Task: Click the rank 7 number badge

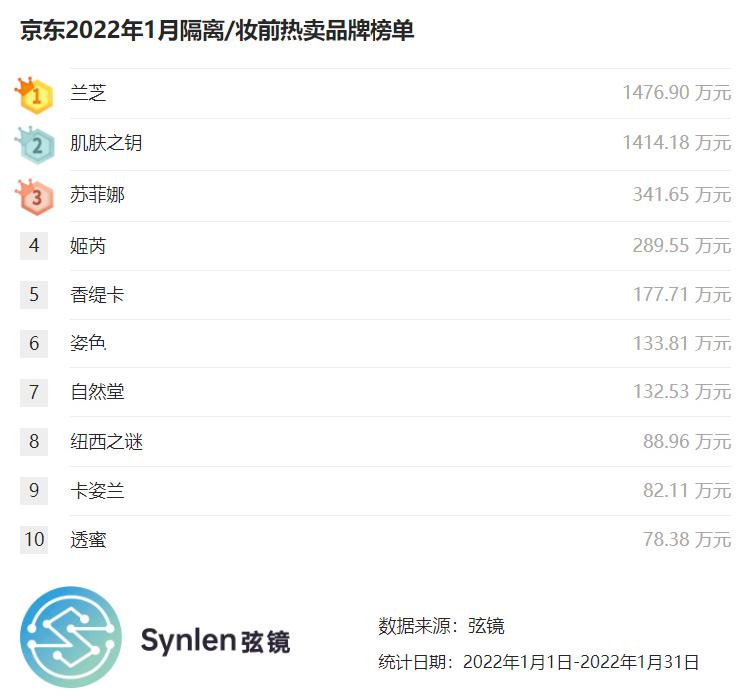Action: coord(34,392)
